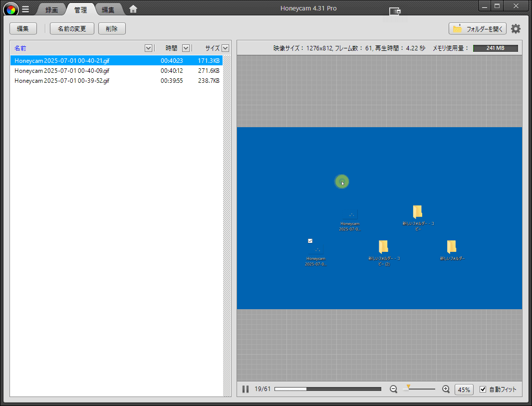Expand the 名前 column dropdown arrow
Viewport: 532px width, 406px height.
[x=148, y=48]
